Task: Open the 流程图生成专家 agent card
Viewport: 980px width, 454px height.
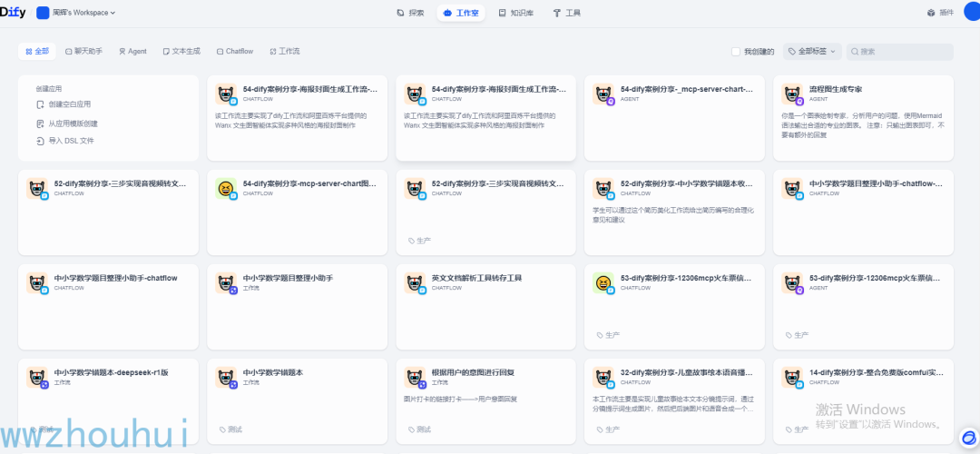Action: [x=863, y=118]
